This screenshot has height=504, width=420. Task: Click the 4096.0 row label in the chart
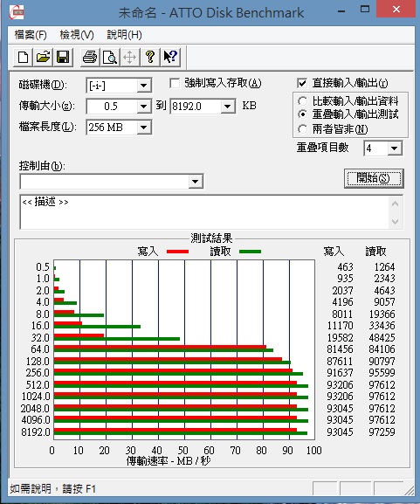tap(36, 420)
